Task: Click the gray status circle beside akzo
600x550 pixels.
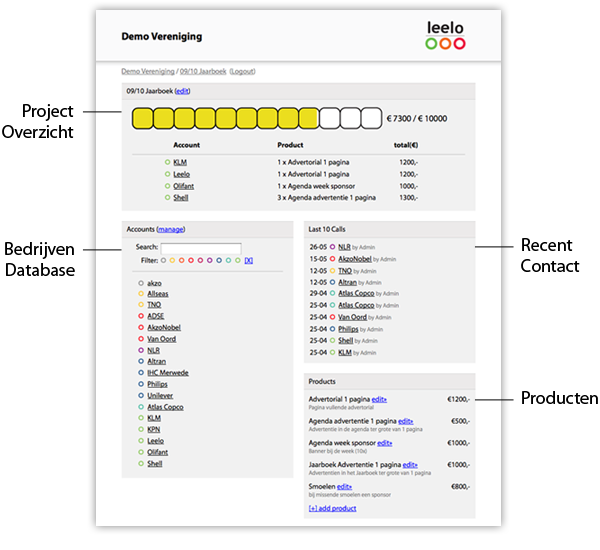Action: [x=139, y=284]
